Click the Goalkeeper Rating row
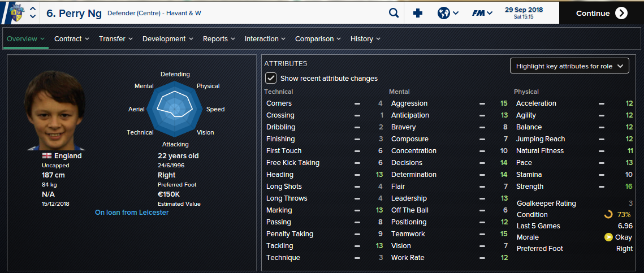The image size is (644, 273). pyautogui.click(x=574, y=203)
